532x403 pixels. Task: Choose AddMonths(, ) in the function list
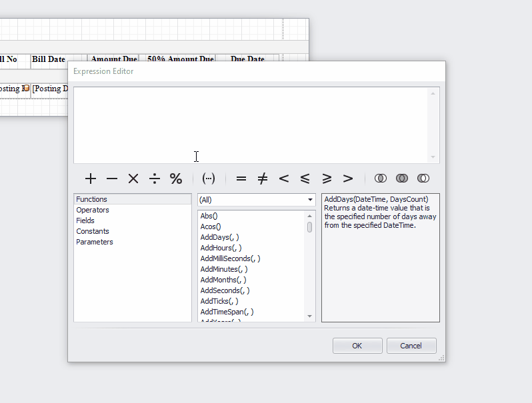[251, 280]
